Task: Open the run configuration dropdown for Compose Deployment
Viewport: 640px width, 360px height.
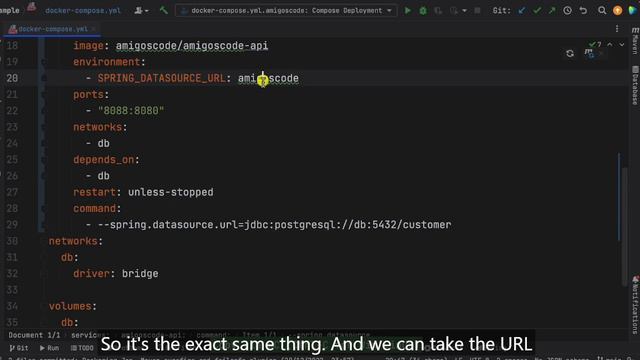Action: 287,11
